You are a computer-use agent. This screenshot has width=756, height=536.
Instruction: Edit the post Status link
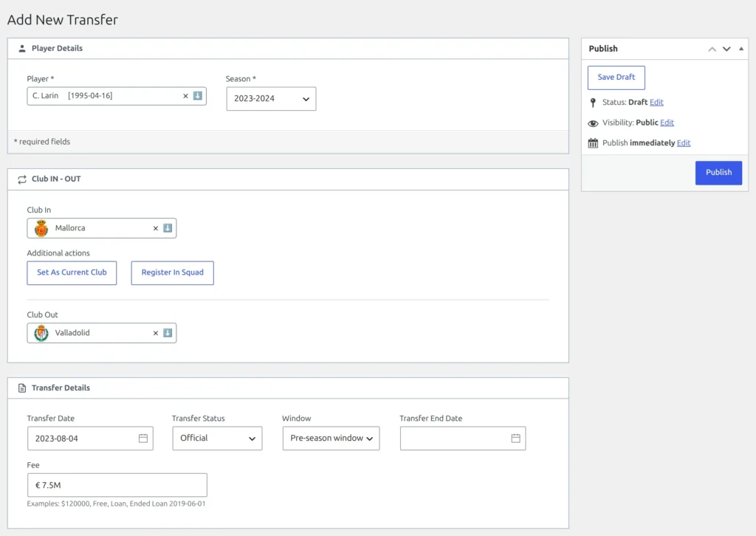click(656, 102)
